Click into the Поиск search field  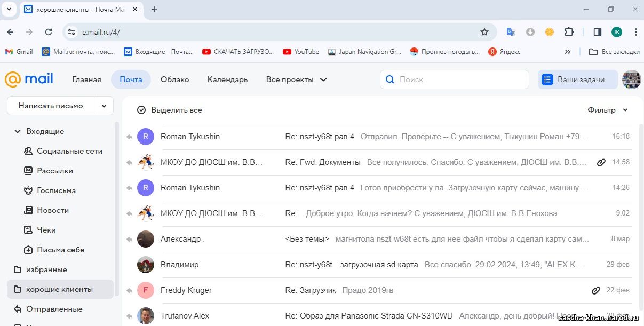[x=459, y=79]
